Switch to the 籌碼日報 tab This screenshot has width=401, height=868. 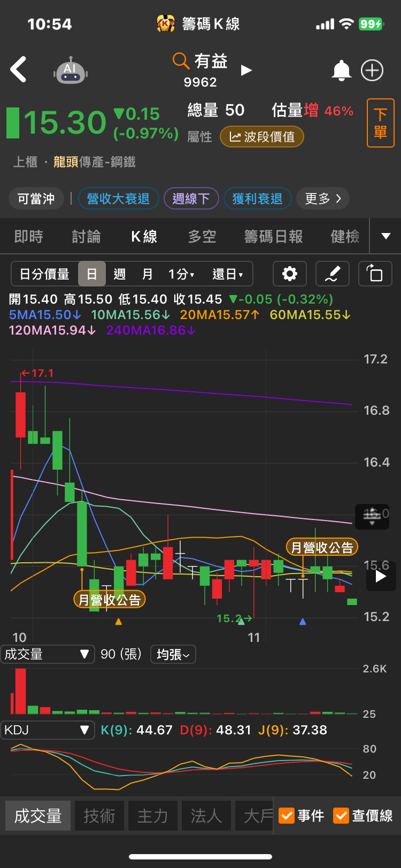tap(274, 236)
